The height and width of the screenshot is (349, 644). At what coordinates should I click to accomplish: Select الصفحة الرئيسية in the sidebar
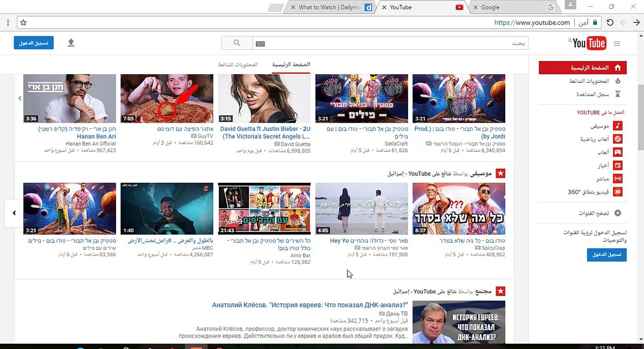[x=582, y=68]
